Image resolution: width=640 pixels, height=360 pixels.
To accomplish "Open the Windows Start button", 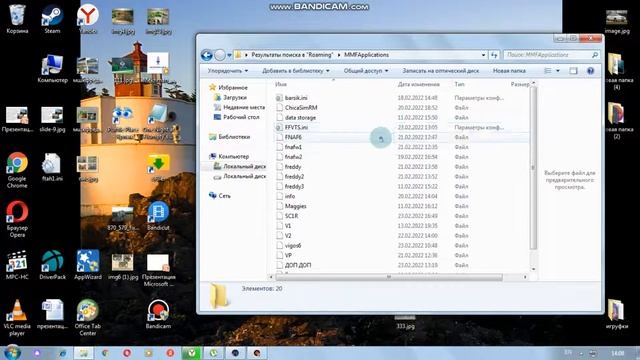I will (x=12, y=352).
